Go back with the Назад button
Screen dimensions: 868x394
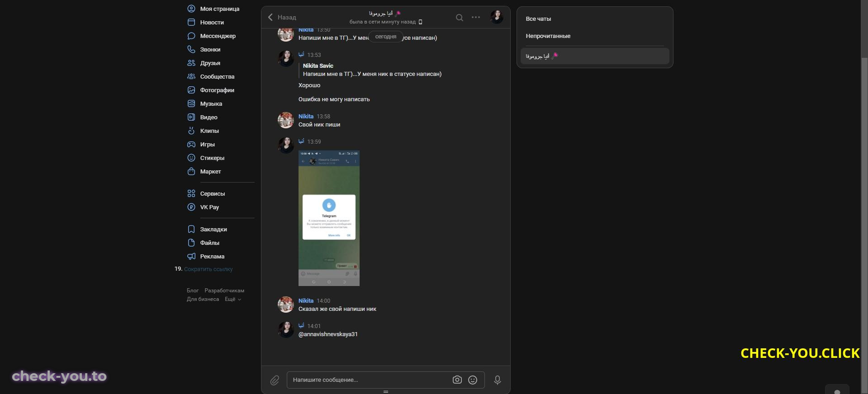click(282, 17)
